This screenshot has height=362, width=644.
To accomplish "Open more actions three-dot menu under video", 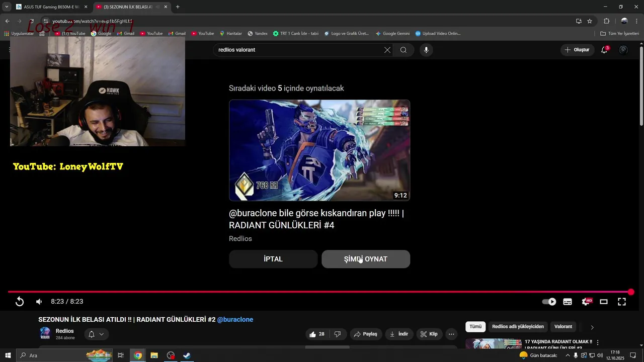I will [451, 334].
